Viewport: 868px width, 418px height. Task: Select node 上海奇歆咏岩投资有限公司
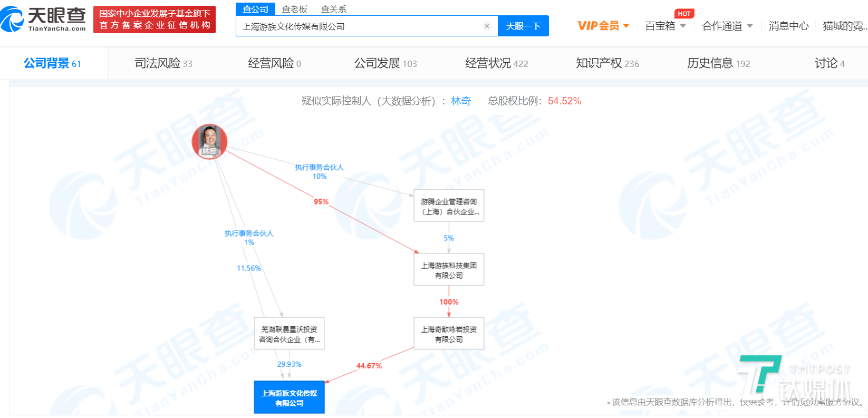(x=449, y=334)
